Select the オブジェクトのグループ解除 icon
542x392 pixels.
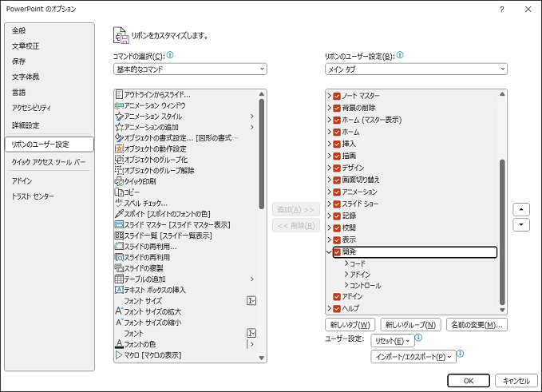click(119, 170)
